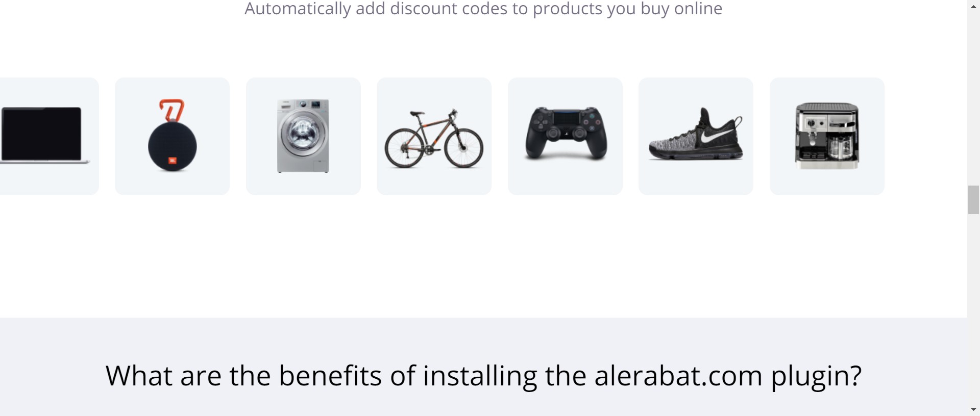Viewport: 980px width, 416px height.
Task: Click the 'benefits of installing the alerabat.com plugin' heading
Action: tap(483, 376)
